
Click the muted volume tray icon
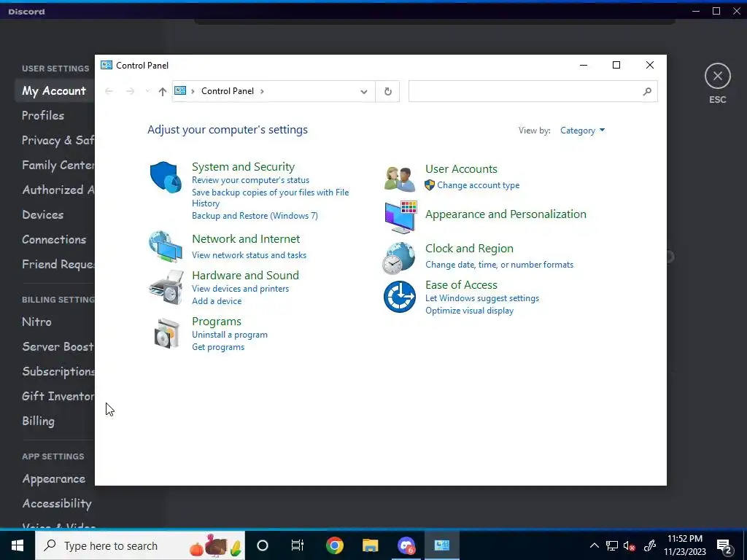(x=630, y=546)
